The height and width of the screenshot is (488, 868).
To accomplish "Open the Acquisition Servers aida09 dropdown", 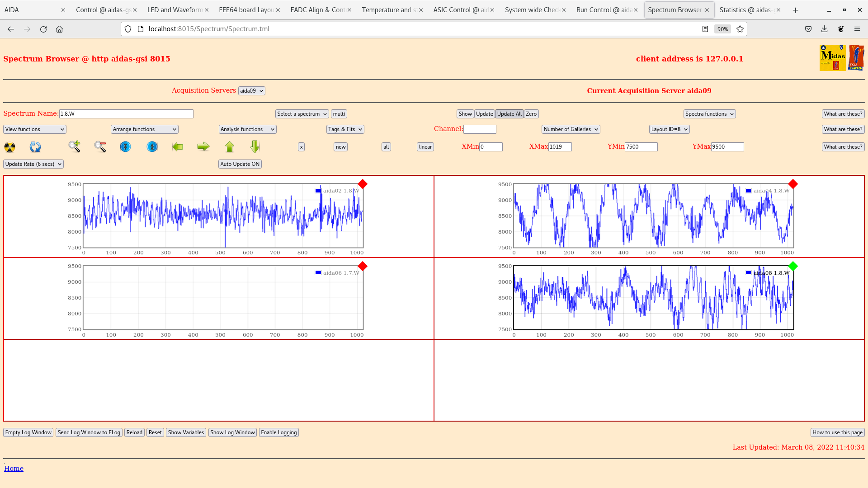I will pos(251,91).
